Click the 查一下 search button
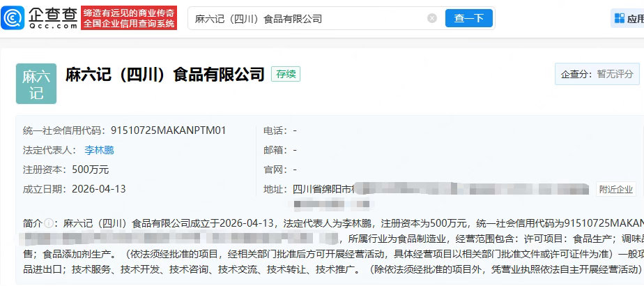Screen dimensions: 644x286 pos(468,19)
